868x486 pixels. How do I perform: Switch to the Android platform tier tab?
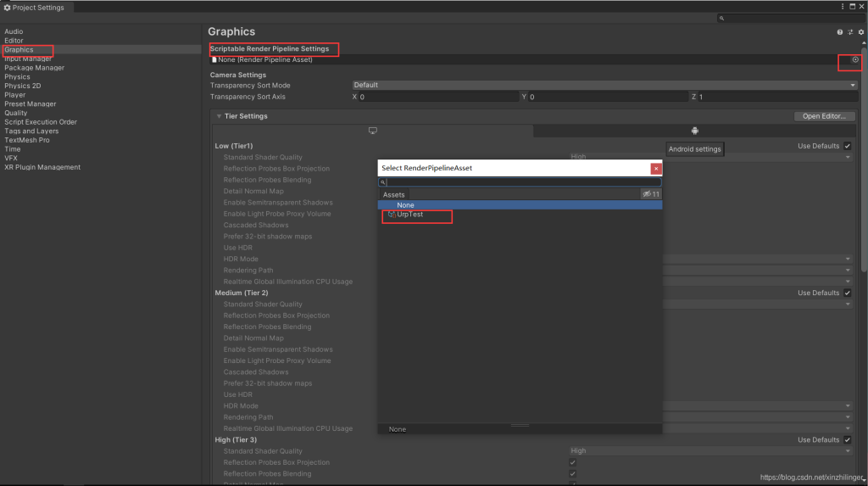[695, 131]
